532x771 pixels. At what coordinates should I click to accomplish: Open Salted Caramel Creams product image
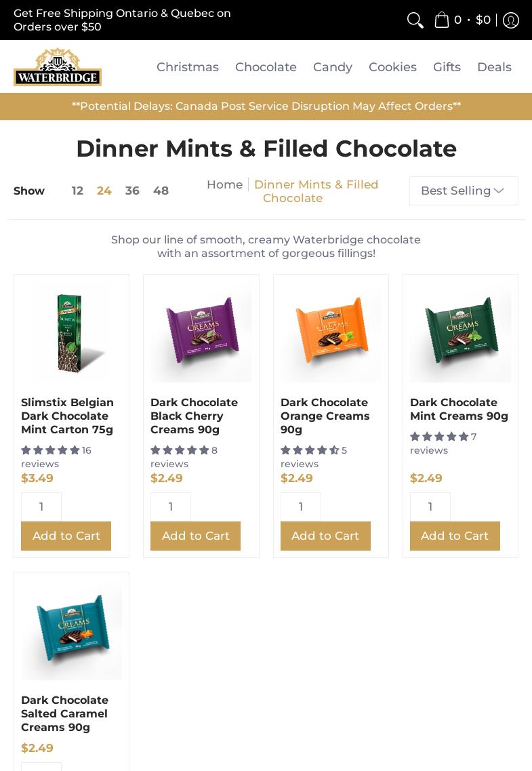(x=72, y=629)
